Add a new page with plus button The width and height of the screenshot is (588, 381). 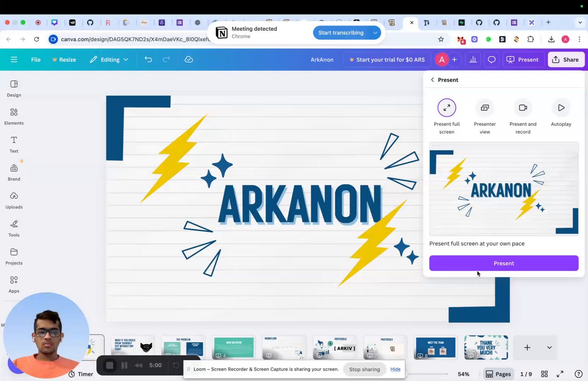pyautogui.click(x=527, y=347)
